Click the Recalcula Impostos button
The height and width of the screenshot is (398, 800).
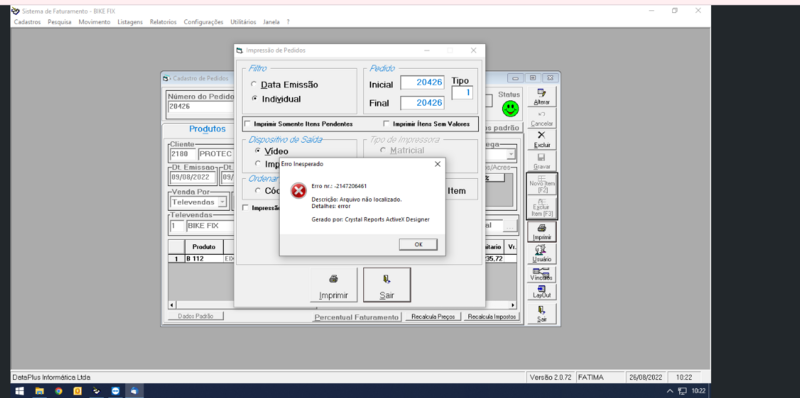pyautogui.click(x=492, y=317)
